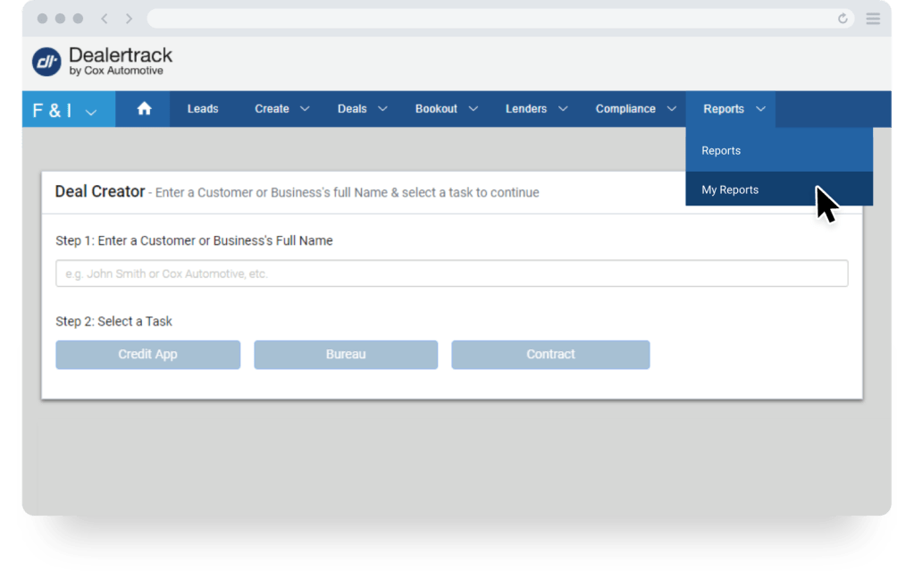Click the 'by Cox Automotive' tagline
The width and height of the screenshot is (914, 588).
(116, 71)
